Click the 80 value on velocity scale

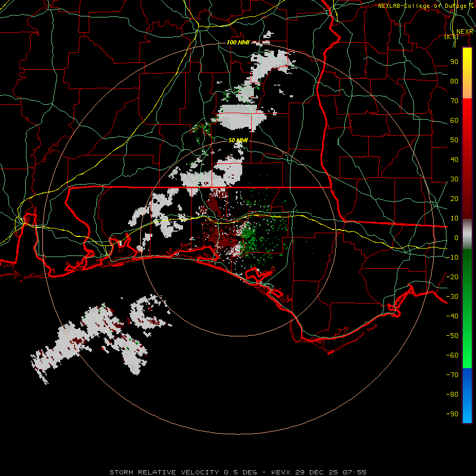tap(454, 81)
